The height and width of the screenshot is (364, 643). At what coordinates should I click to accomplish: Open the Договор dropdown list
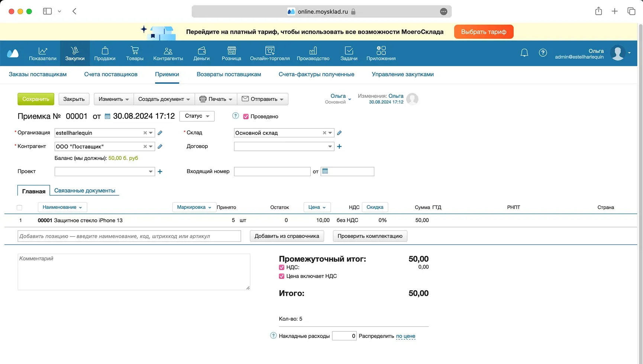pyautogui.click(x=330, y=146)
